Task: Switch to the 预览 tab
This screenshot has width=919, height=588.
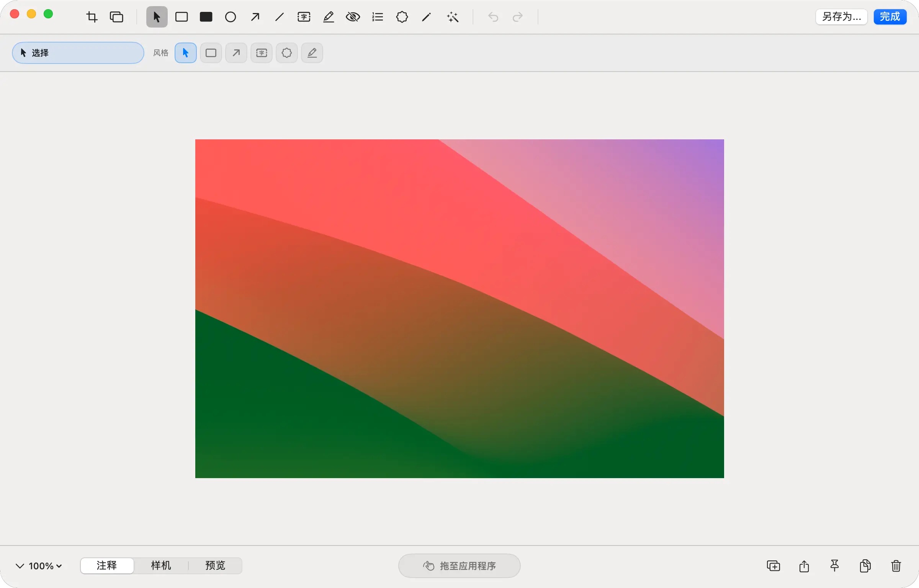Action: pyautogui.click(x=215, y=565)
